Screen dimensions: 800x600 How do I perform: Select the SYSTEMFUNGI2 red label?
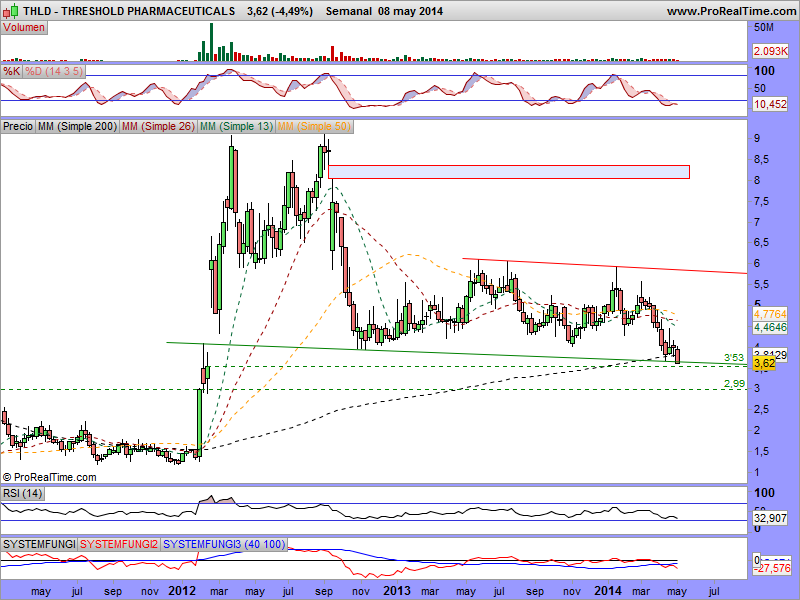click(x=119, y=544)
